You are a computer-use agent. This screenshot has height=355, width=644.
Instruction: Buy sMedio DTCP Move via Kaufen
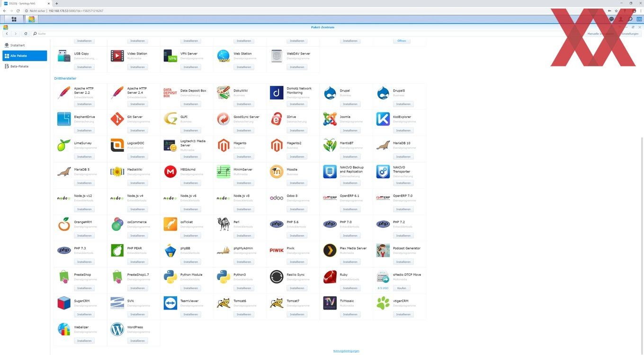click(401, 288)
